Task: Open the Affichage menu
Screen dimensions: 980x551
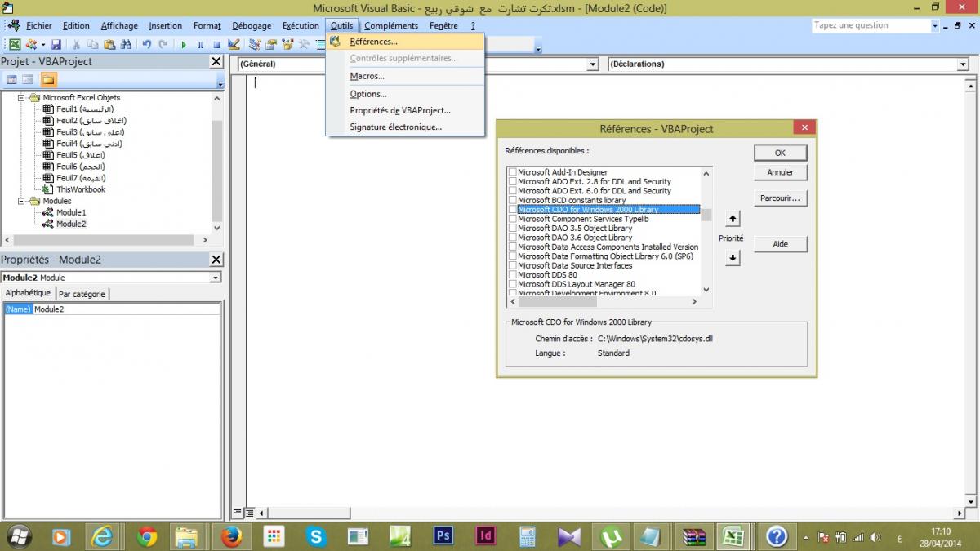Action: (x=119, y=26)
